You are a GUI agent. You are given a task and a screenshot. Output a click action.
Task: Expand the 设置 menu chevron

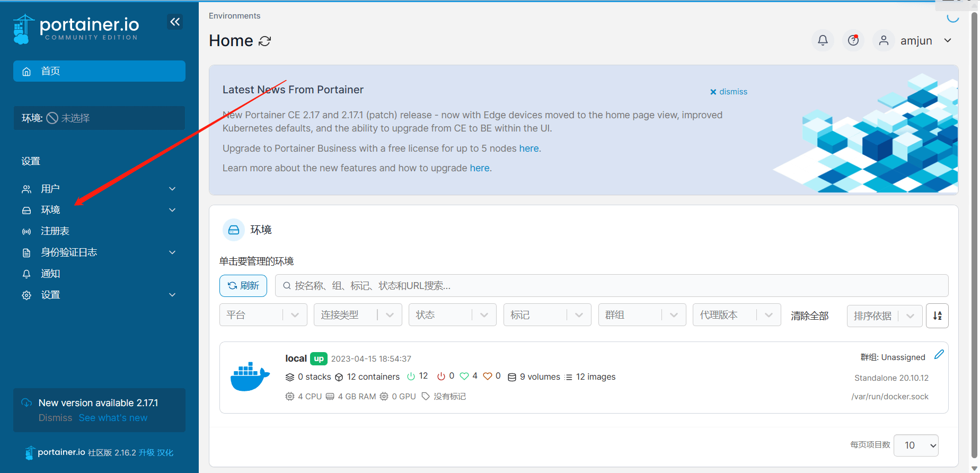tap(172, 295)
